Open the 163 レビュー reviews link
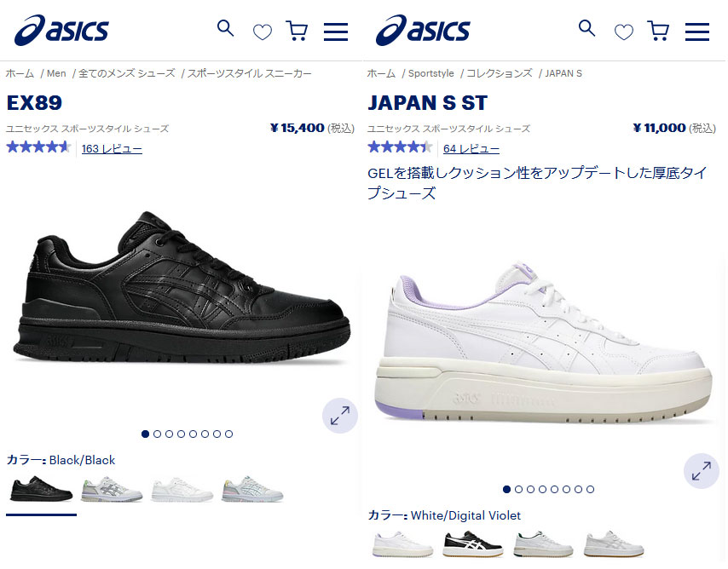This screenshot has width=728, height=569. click(x=112, y=148)
